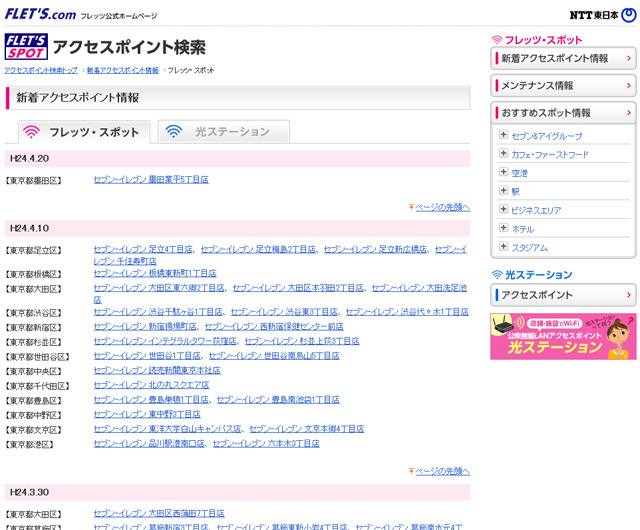Open セブン-イレブン 墨田業平5丁目店 link
Viewport: 640px width, 530px height.
pos(151,180)
